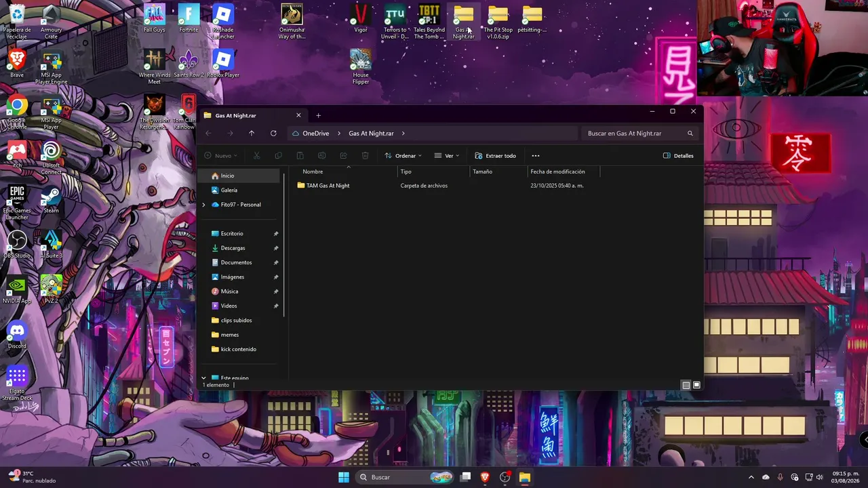
Task: Unpin Música from quick access
Action: coord(276,291)
